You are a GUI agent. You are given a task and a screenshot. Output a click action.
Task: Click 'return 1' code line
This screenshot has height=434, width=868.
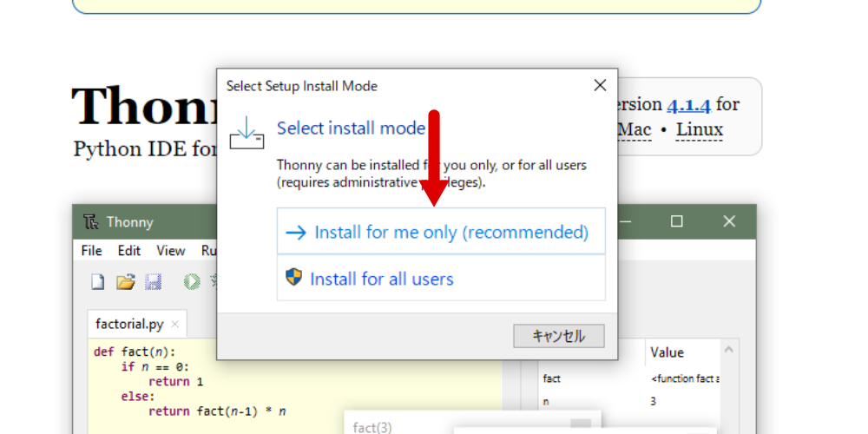[x=176, y=382]
